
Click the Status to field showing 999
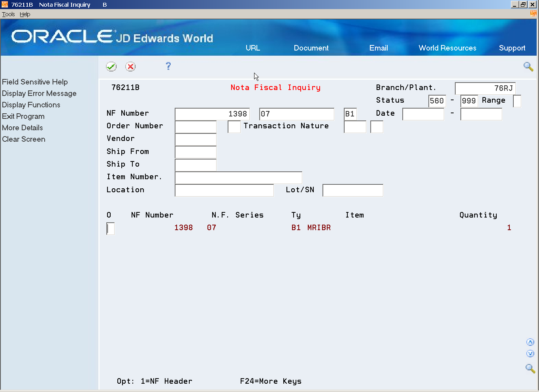pos(469,101)
